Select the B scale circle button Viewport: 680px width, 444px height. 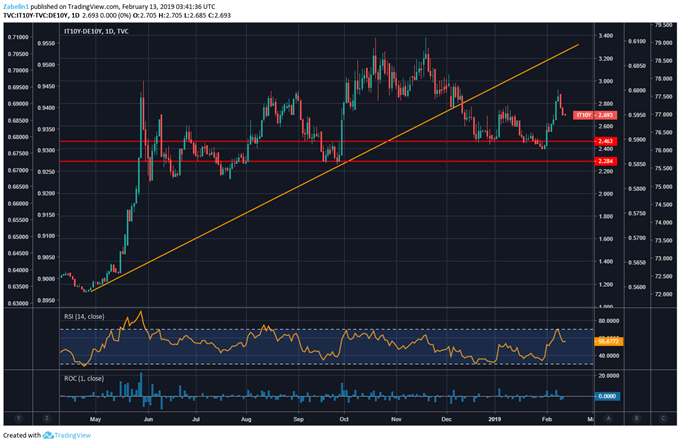pyautogui.click(x=637, y=418)
